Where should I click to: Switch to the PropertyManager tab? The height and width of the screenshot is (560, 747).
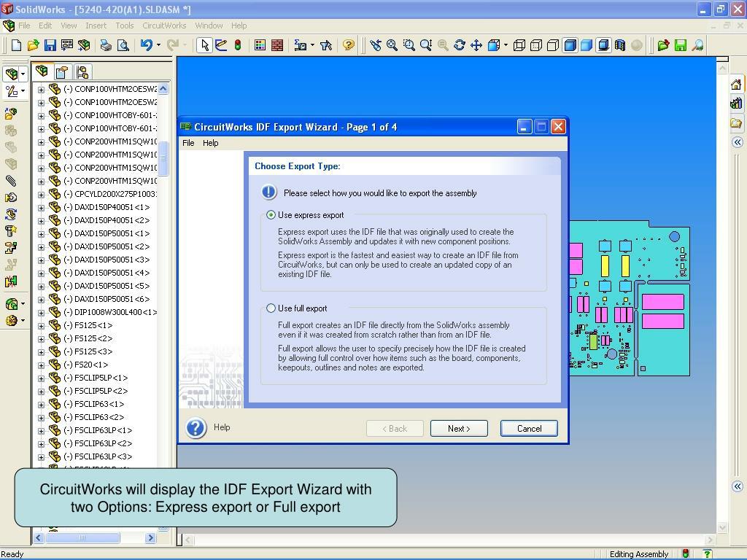62,72
